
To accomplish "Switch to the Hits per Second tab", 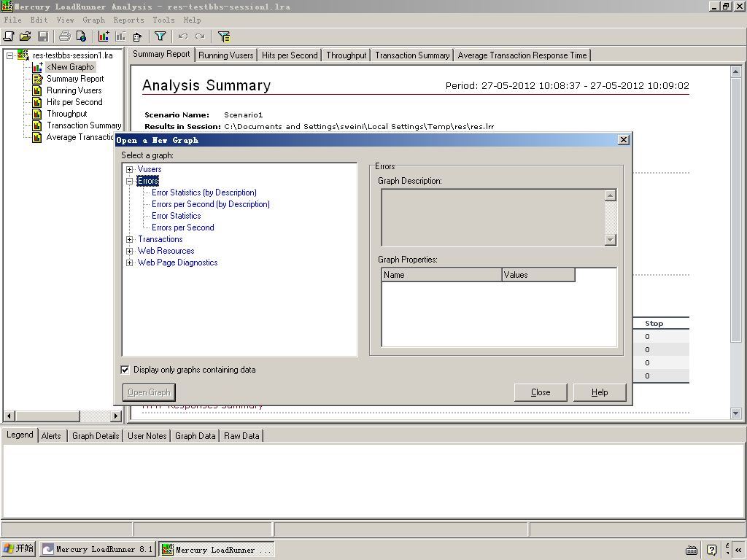I will click(x=290, y=55).
